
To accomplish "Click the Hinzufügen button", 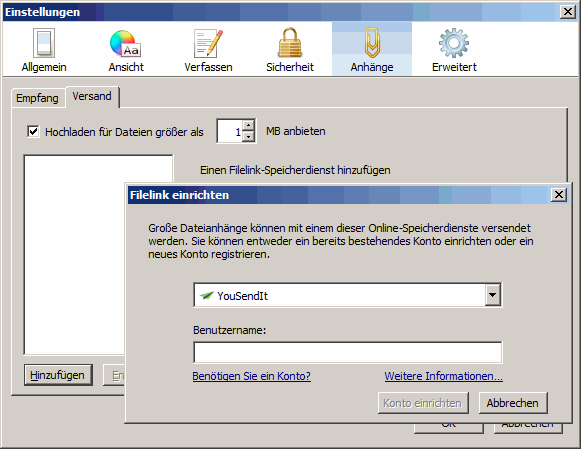I will point(58,375).
